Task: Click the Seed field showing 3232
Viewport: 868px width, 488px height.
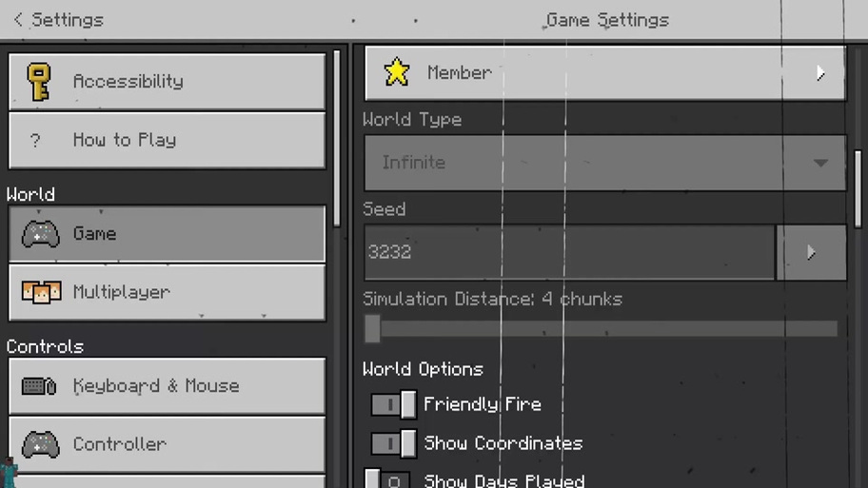Action: point(569,252)
